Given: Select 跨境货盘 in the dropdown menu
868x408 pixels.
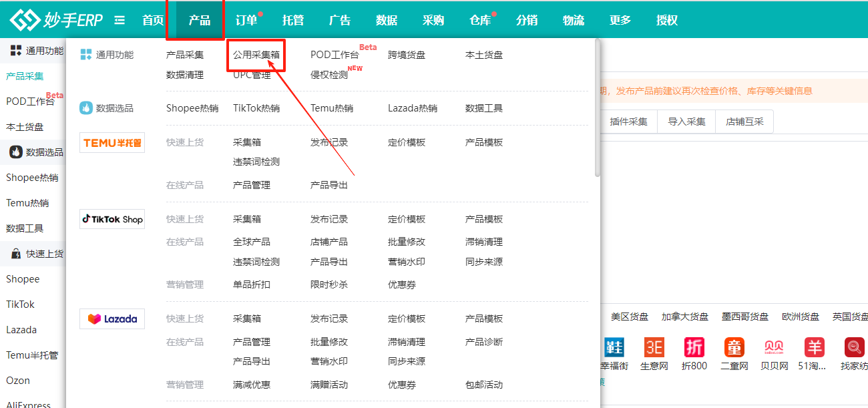Looking at the screenshot, I should pos(407,55).
